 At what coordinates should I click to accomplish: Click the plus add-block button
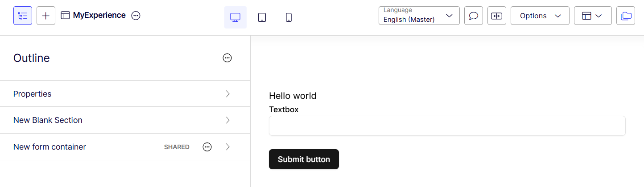tap(46, 16)
